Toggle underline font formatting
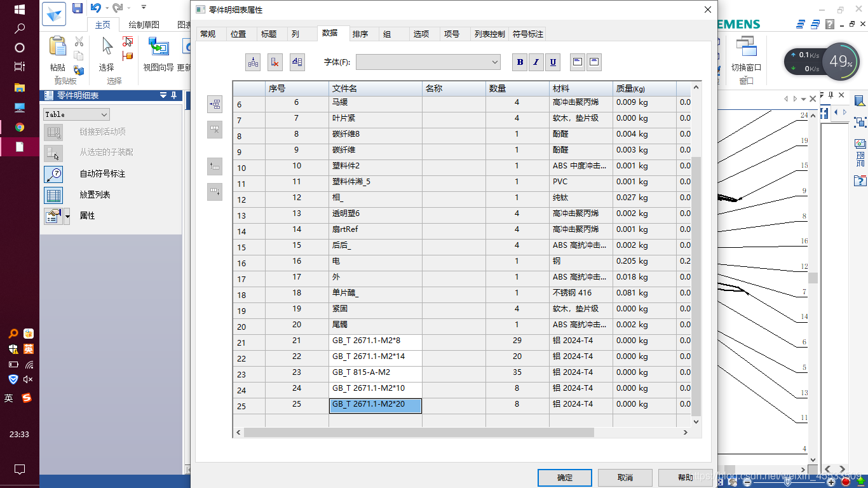Image resolution: width=868 pixels, height=488 pixels. (553, 62)
